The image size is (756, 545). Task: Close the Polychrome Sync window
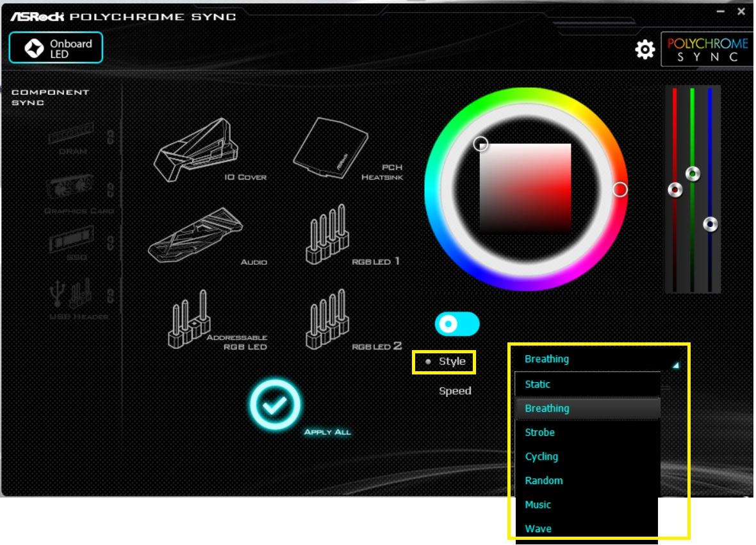[741, 11]
